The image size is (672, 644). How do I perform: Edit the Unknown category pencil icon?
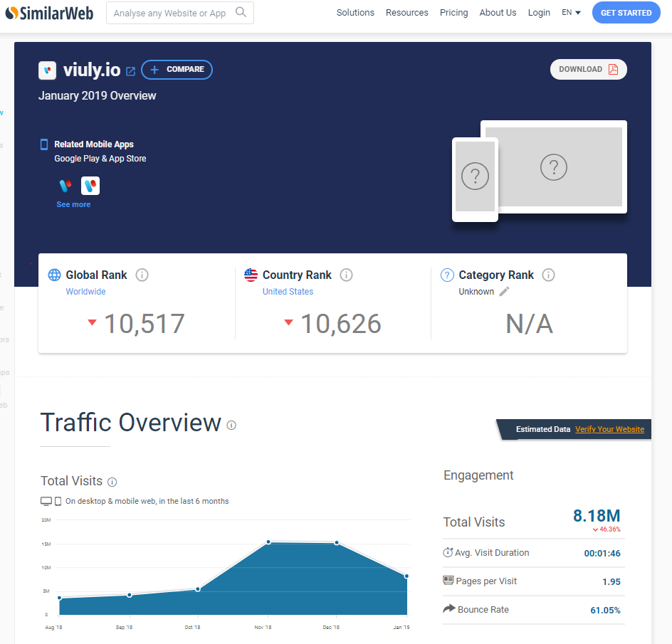click(x=505, y=291)
